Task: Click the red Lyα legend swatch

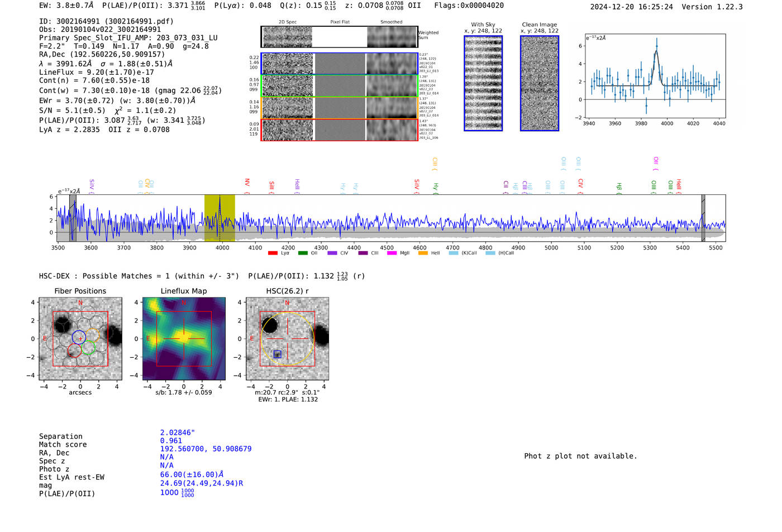Action: click(x=273, y=253)
